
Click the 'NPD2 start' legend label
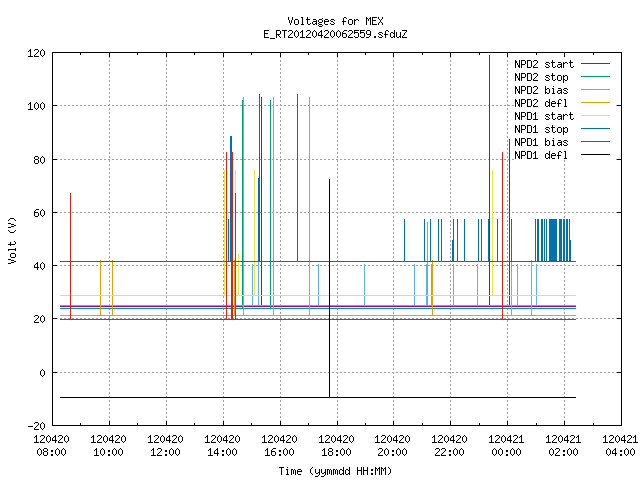(x=544, y=64)
